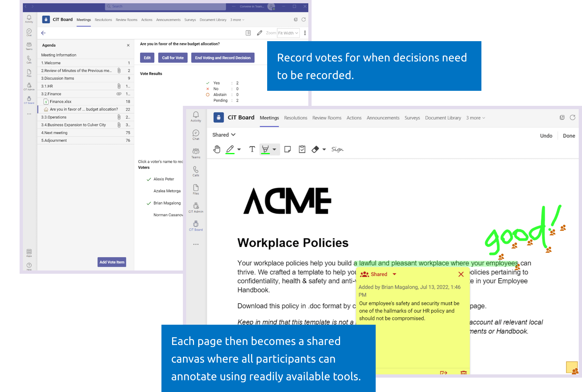
Task: Open the pen tool options arrow
Action: coord(239,149)
